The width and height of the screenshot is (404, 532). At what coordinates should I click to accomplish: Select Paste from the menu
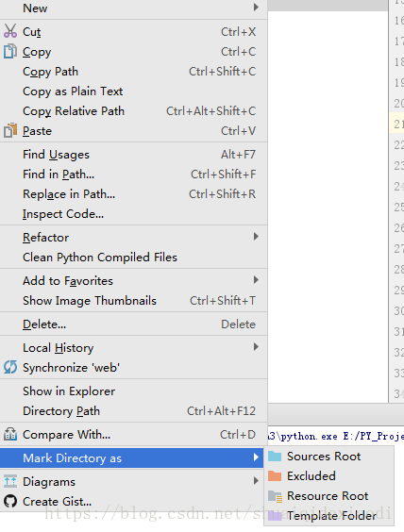tap(133, 130)
